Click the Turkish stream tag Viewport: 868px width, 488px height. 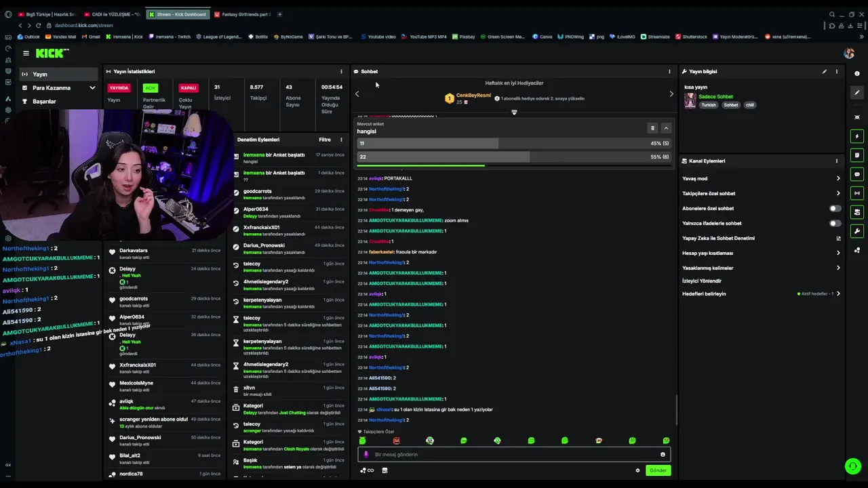tap(709, 105)
